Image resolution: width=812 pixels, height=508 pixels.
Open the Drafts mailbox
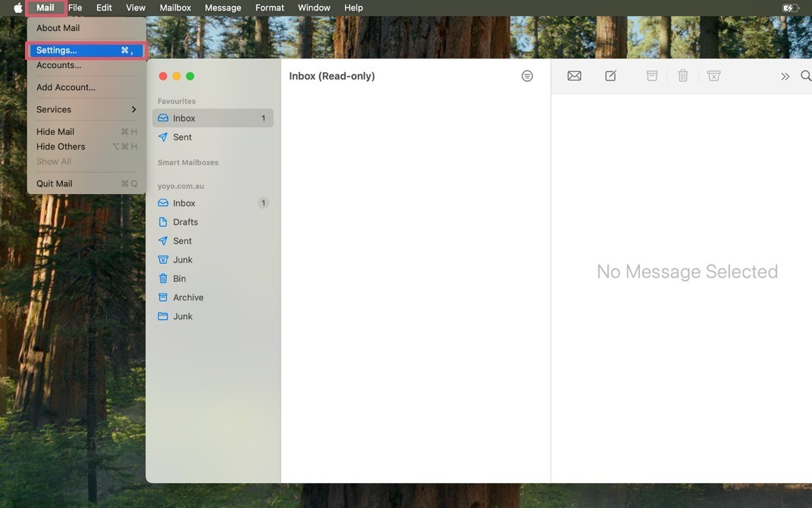(x=213, y=222)
